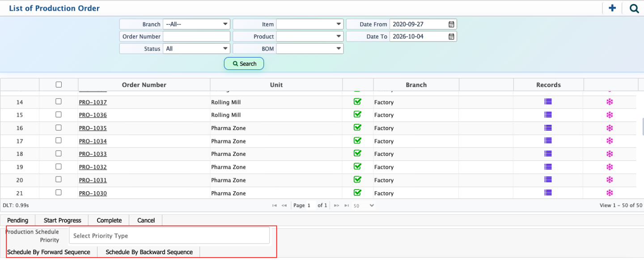Select the checkbox for order PRO-1034
The width and height of the screenshot is (644, 260).
(59, 140)
